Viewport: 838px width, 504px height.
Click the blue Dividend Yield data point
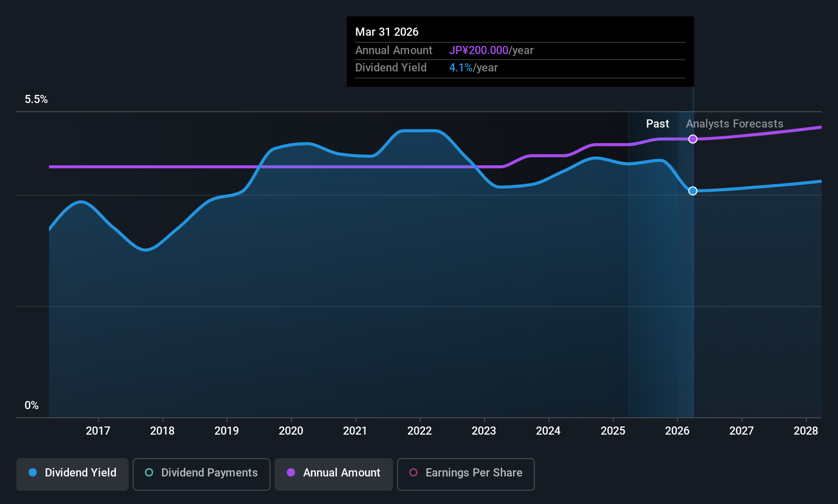click(x=693, y=191)
